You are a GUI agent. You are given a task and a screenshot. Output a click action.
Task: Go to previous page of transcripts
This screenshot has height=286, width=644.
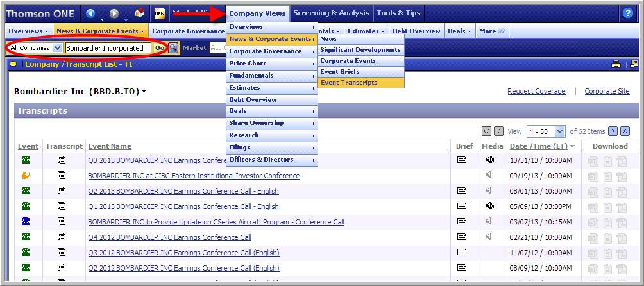(498, 131)
